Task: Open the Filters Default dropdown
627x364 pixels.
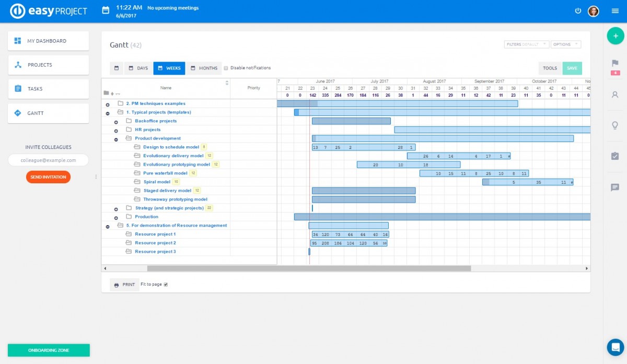Action: [x=526, y=44]
